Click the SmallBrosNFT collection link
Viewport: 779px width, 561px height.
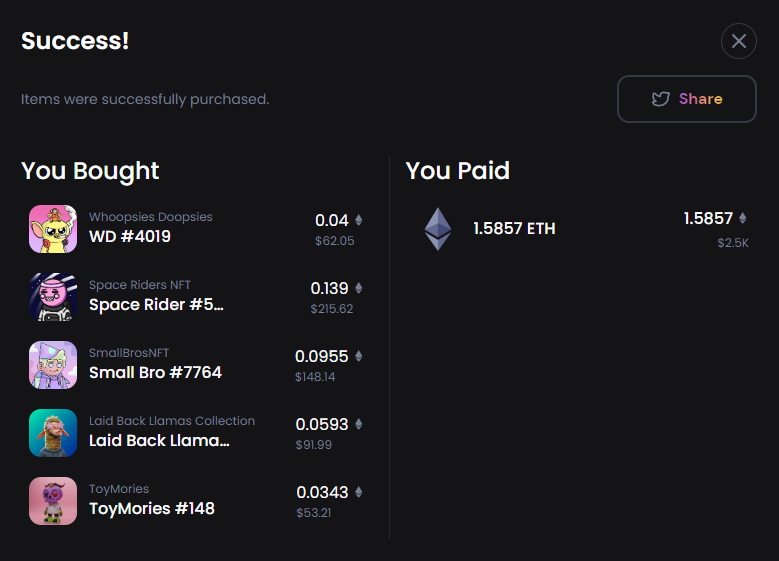129,353
